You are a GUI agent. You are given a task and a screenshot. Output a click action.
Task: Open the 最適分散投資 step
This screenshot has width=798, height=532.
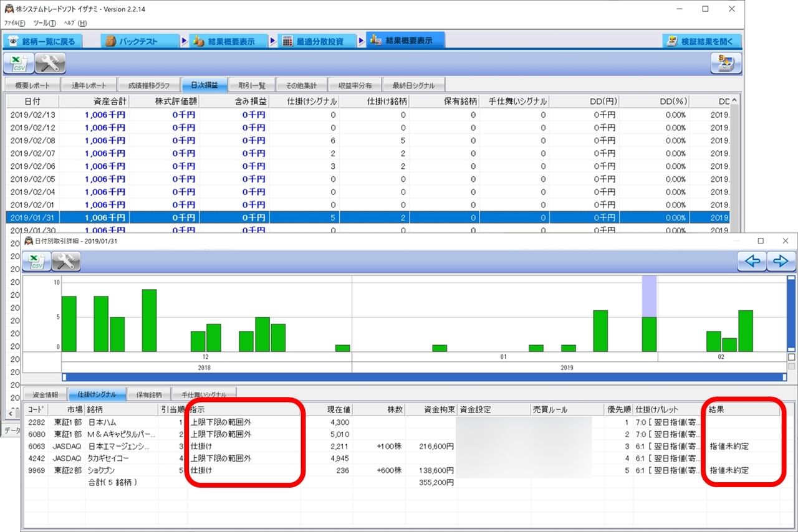click(317, 41)
